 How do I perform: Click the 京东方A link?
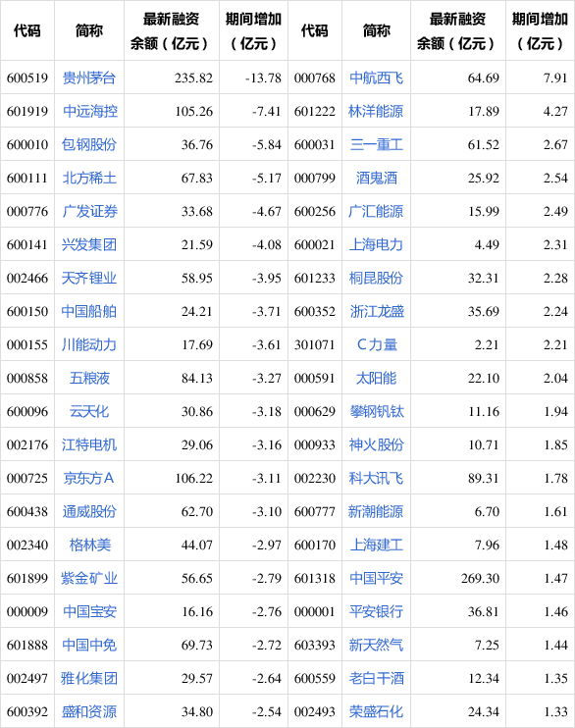point(89,478)
